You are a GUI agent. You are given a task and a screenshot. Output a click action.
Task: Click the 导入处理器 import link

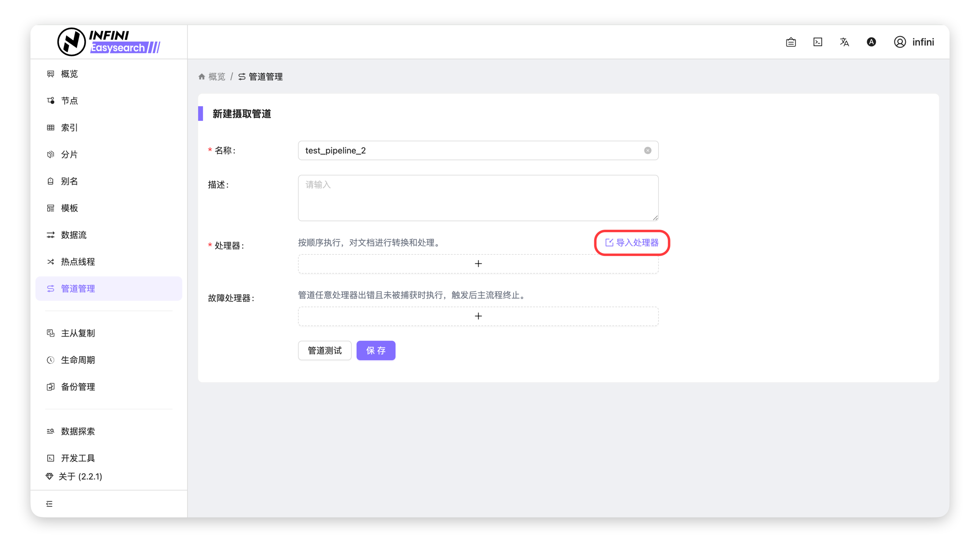click(x=632, y=243)
